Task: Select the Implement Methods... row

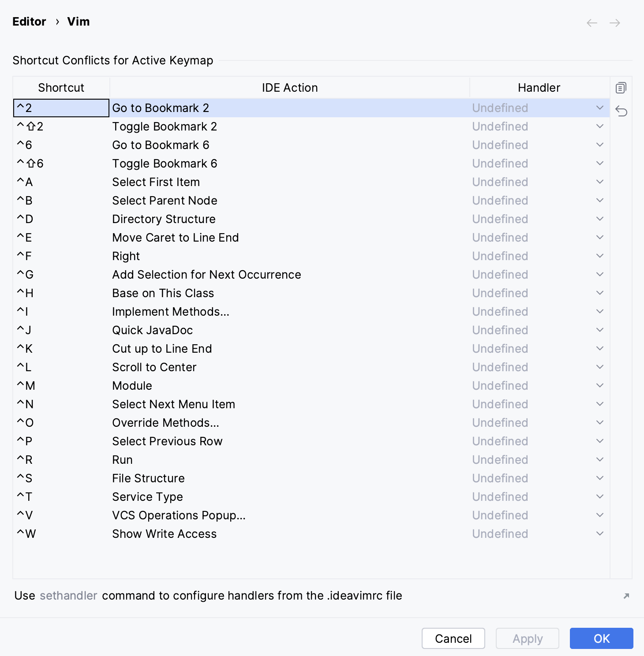Action: (x=311, y=312)
